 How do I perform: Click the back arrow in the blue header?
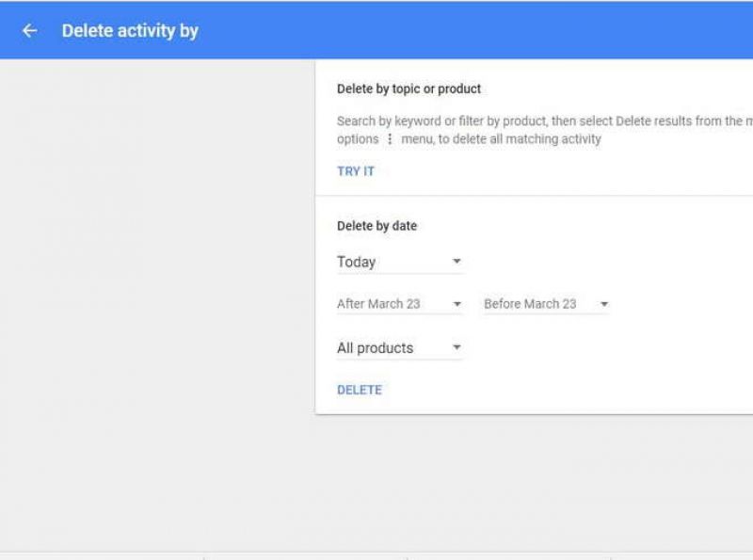pos(28,30)
